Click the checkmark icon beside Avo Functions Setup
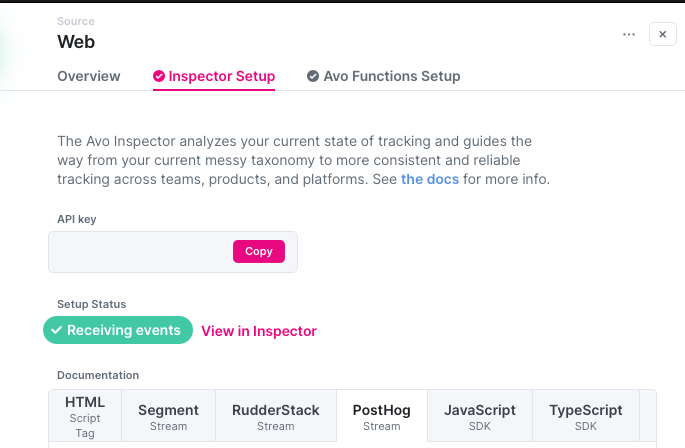 coord(313,76)
